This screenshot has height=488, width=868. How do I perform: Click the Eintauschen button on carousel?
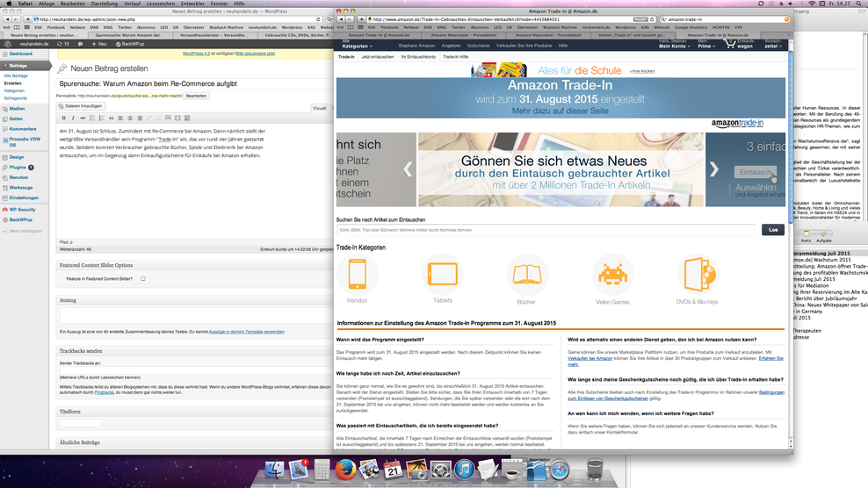[755, 172]
